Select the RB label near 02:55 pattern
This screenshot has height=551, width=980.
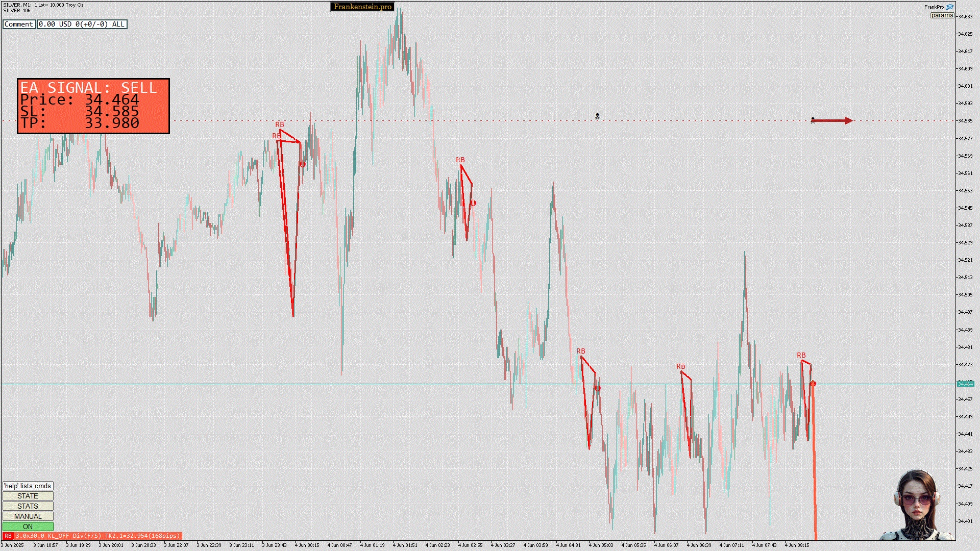point(460,160)
